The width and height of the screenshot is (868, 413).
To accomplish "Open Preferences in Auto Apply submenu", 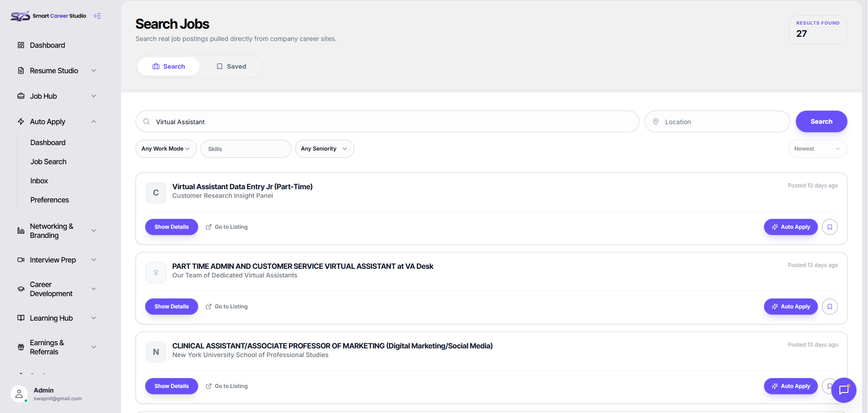I will (50, 200).
